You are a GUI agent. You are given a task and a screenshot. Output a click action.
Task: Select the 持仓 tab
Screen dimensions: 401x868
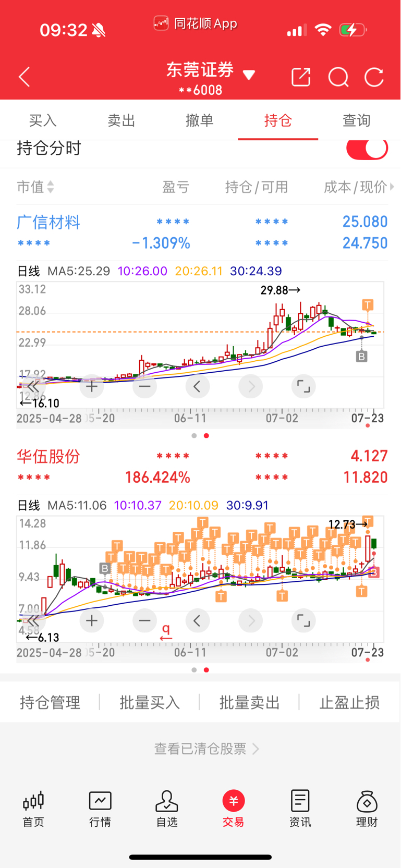[278, 120]
